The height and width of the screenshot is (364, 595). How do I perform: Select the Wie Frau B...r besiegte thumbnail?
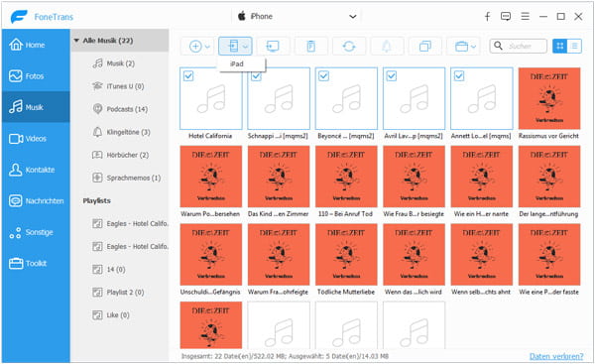pos(414,177)
